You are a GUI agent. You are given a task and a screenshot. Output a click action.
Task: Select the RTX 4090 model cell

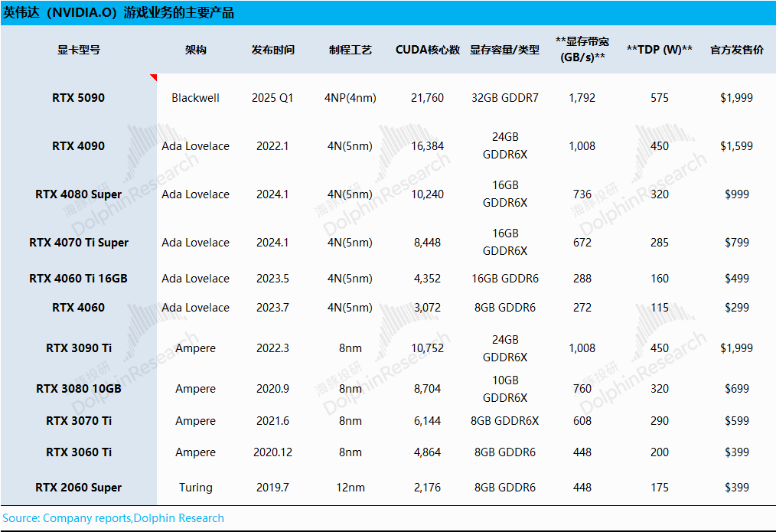click(79, 146)
